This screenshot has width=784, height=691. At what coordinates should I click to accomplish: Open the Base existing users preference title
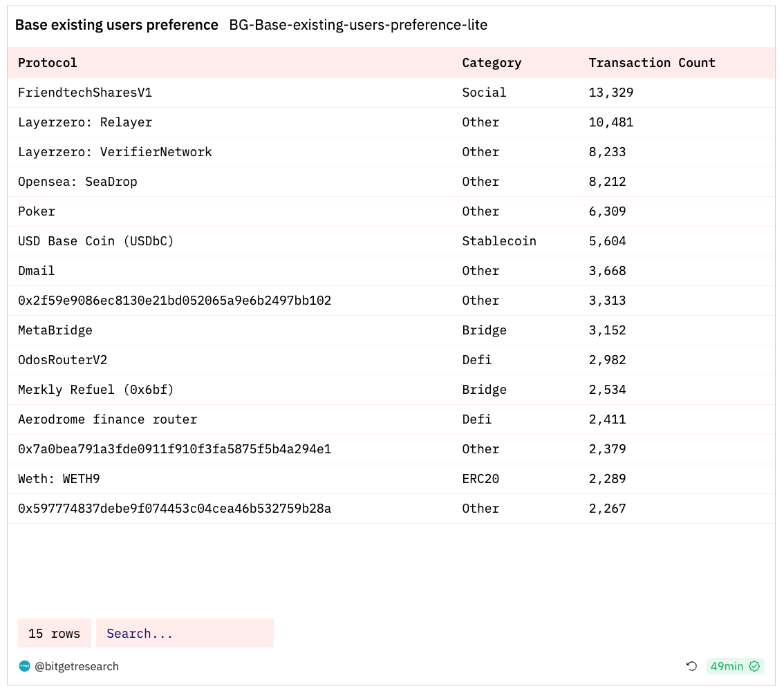(116, 25)
